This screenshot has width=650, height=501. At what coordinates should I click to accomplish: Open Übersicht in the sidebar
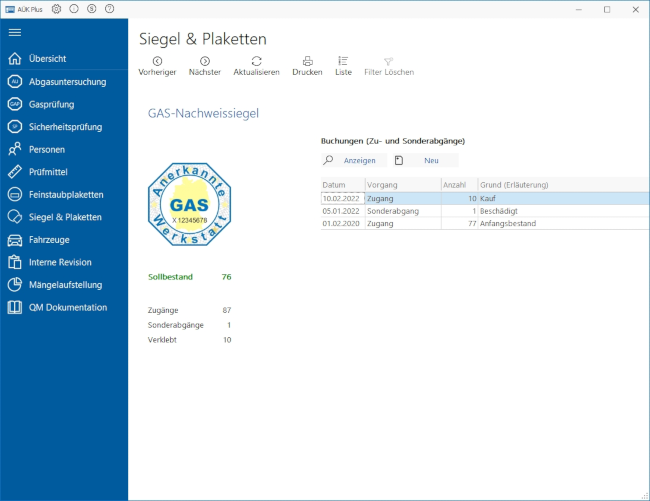point(48,59)
